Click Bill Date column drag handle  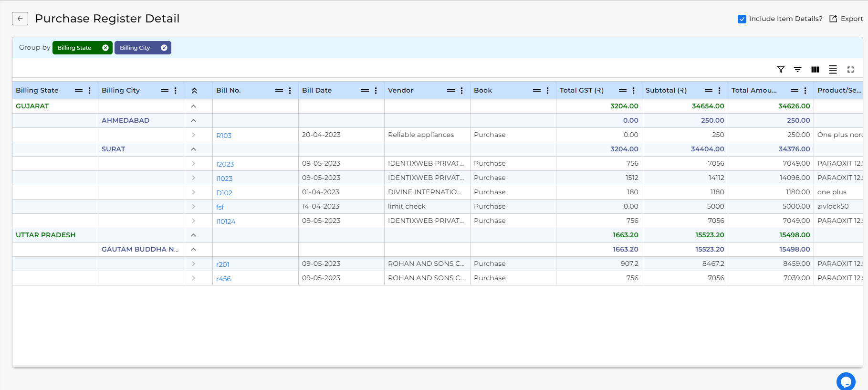pyautogui.click(x=365, y=90)
